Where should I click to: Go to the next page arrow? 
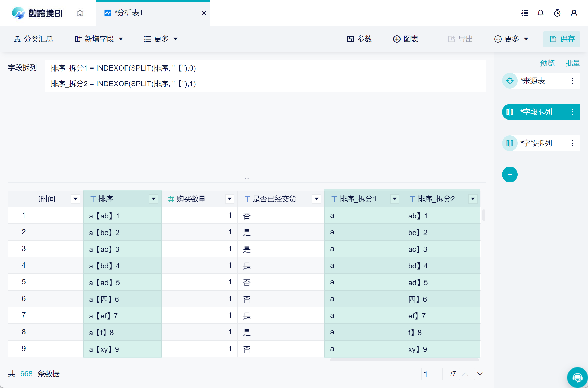coord(480,374)
